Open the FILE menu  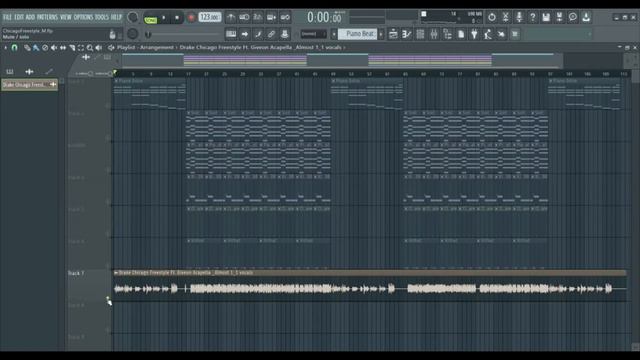point(7,17)
